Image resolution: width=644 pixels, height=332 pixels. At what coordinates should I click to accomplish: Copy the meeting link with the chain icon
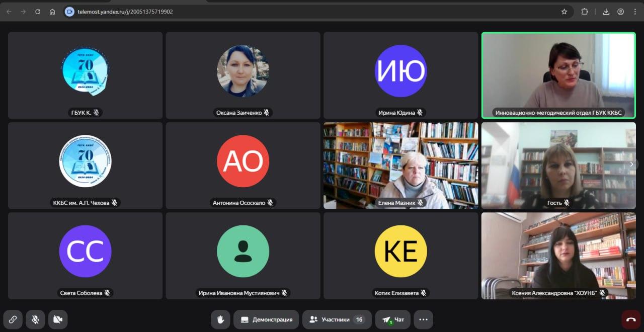(x=13, y=319)
